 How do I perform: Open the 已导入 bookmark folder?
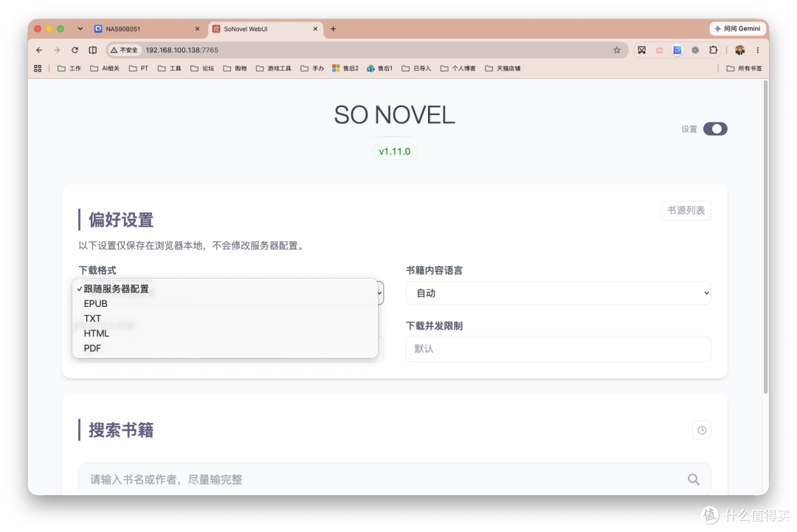416,68
